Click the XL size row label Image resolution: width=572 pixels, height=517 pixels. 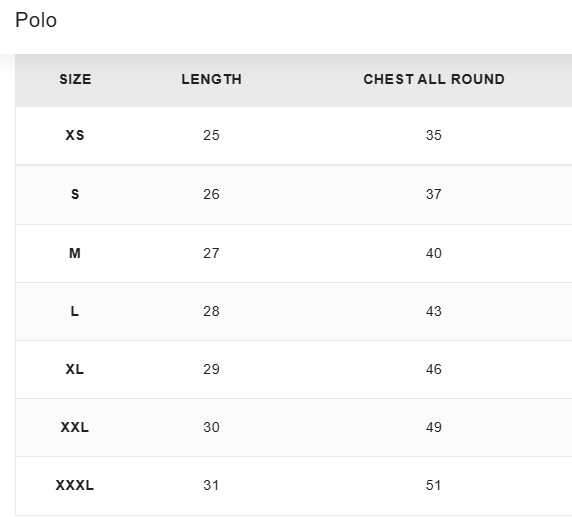(x=75, y=369)
